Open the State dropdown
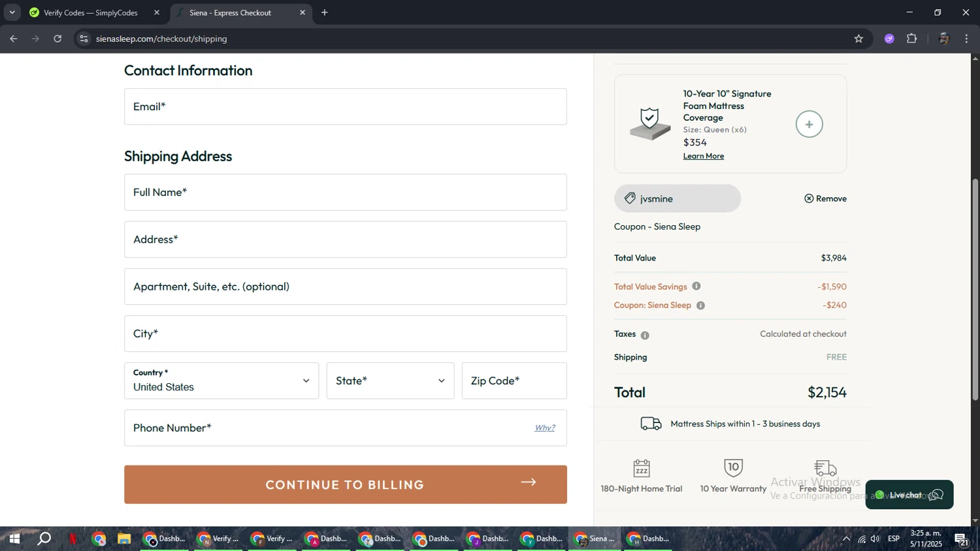980x551 pixels. (390, 381)
